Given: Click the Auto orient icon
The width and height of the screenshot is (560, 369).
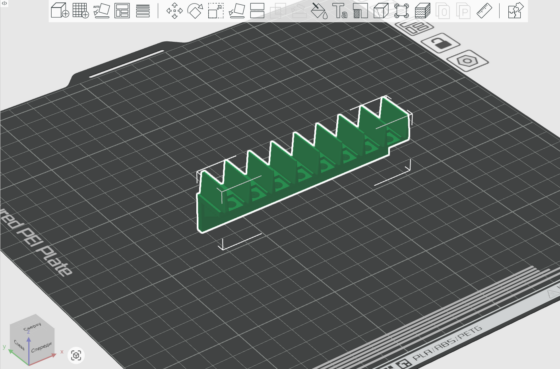Looking at the screenshot, I should point(101,10).
